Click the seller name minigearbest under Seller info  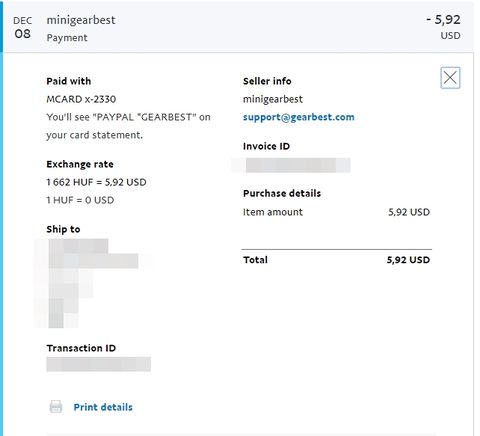[x=273, y=99]
